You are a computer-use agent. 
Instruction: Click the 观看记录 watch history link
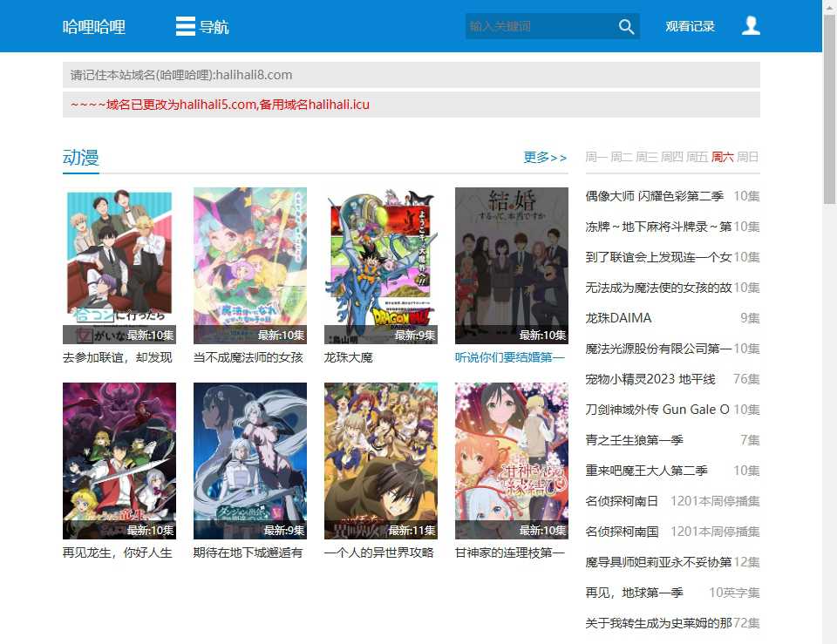(690, 25)
